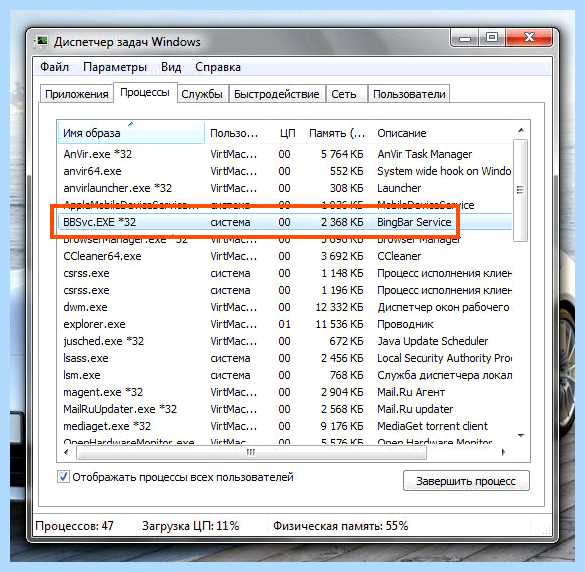Select the anvirlauncher.exe *32 process
Image resolution: width=585 pixels, height=572 pixels.
point(285,188)
